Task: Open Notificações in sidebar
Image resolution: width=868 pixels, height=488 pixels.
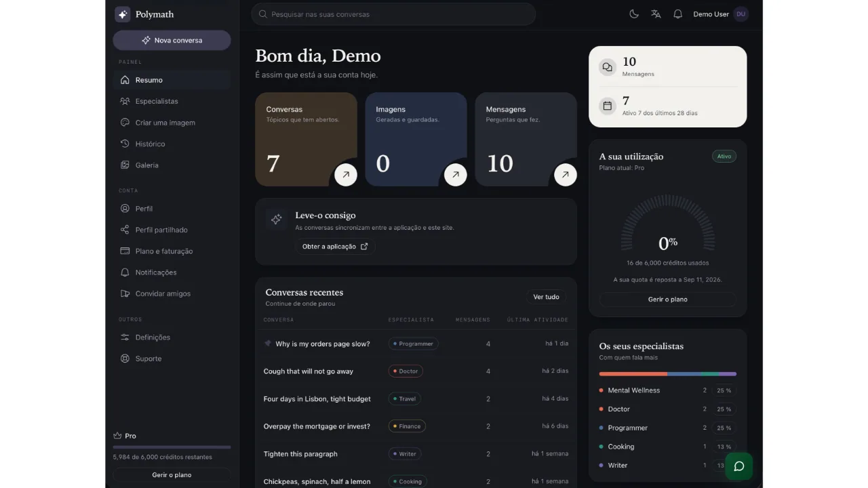Action: click(x=172, y=272)
